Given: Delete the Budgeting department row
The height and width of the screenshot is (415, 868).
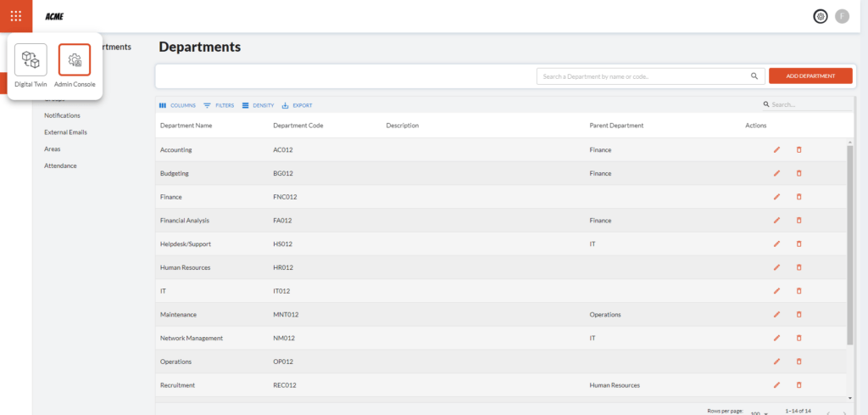Looking at the screenshot, I should (x=798, y=173).
